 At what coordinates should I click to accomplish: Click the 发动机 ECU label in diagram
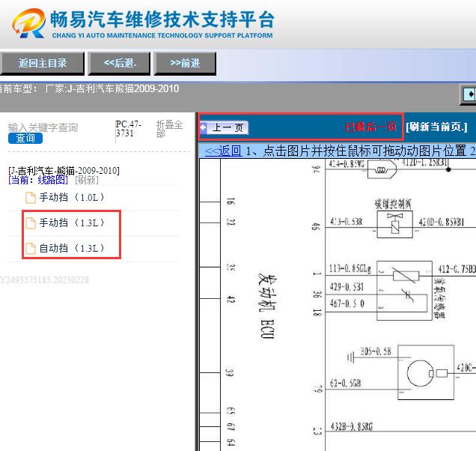[267, 306]
